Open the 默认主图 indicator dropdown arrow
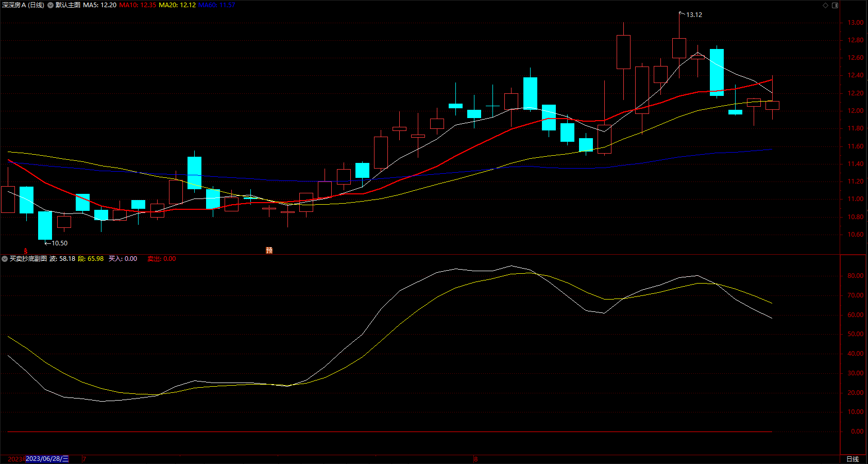This screenshot has width=868, height=464. pyautogui.click(x=50, y=5)
